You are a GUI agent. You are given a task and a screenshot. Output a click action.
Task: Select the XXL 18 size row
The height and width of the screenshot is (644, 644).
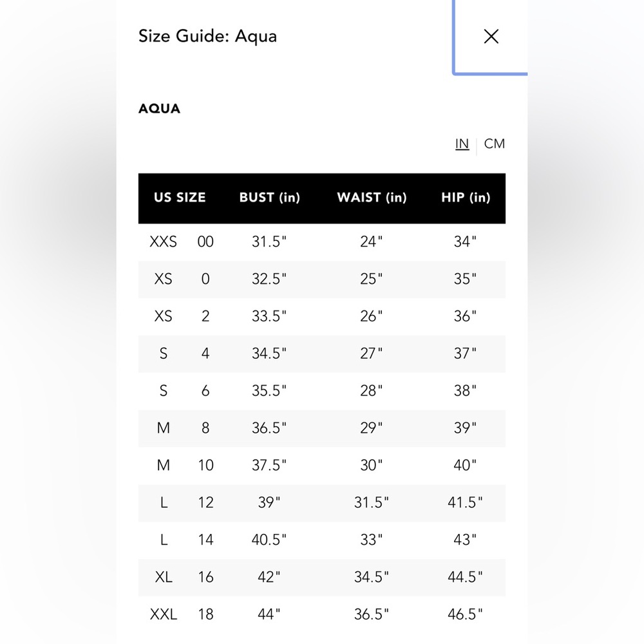(321, 615)
